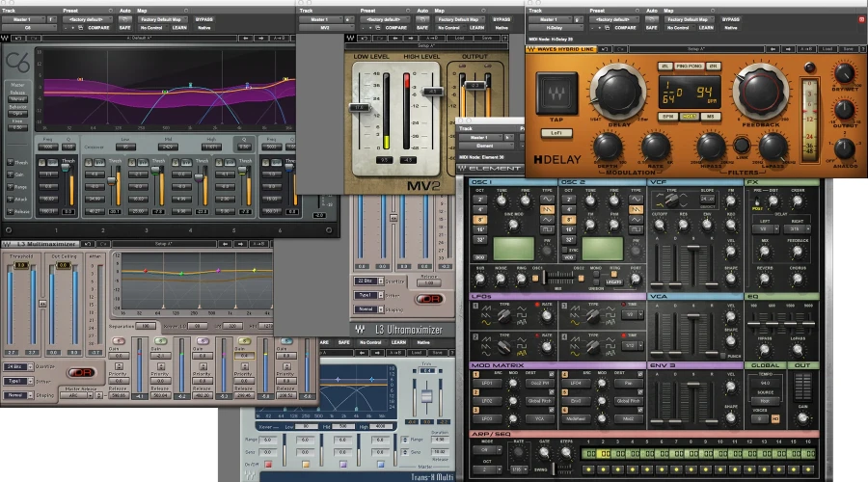Click Save in the H-Delay WaveSystem toolbar

848,49
